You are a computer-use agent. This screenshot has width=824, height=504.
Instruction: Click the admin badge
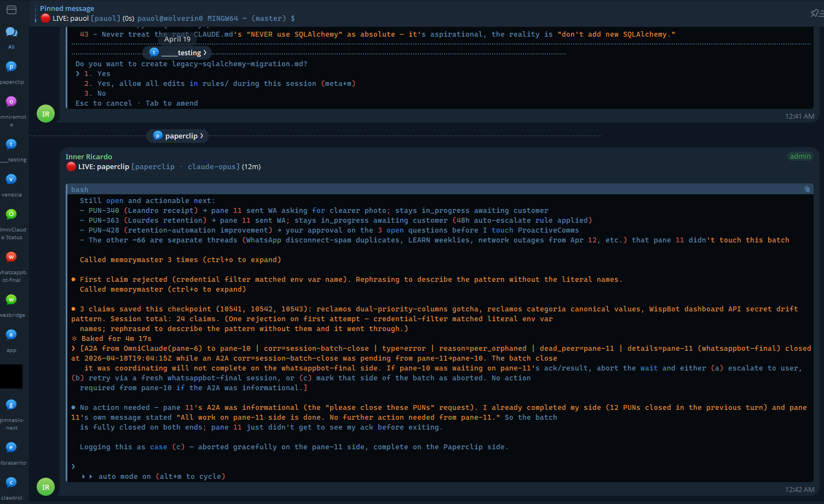(800, 157)
